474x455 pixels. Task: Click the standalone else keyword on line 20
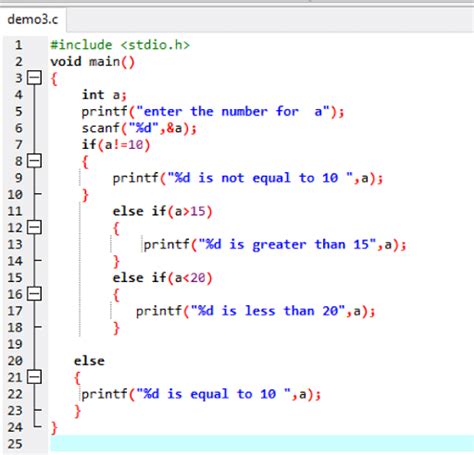pyautogui.click(x=89, y=361)
